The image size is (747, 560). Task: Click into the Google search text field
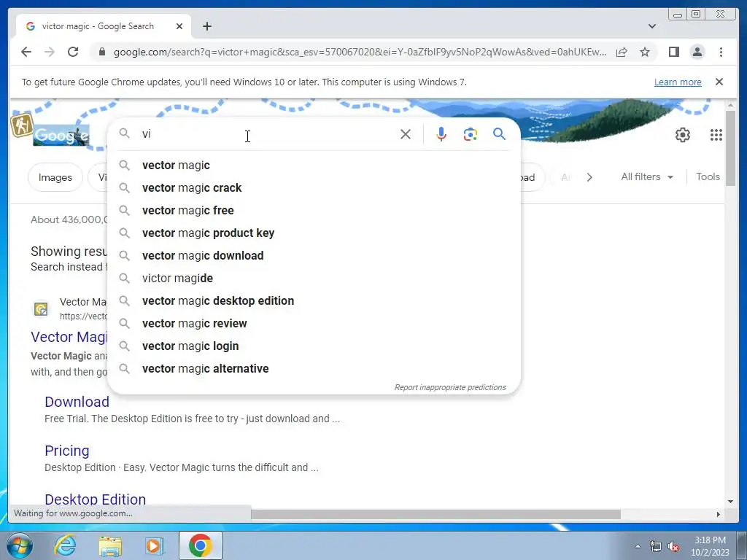(267, 134)
